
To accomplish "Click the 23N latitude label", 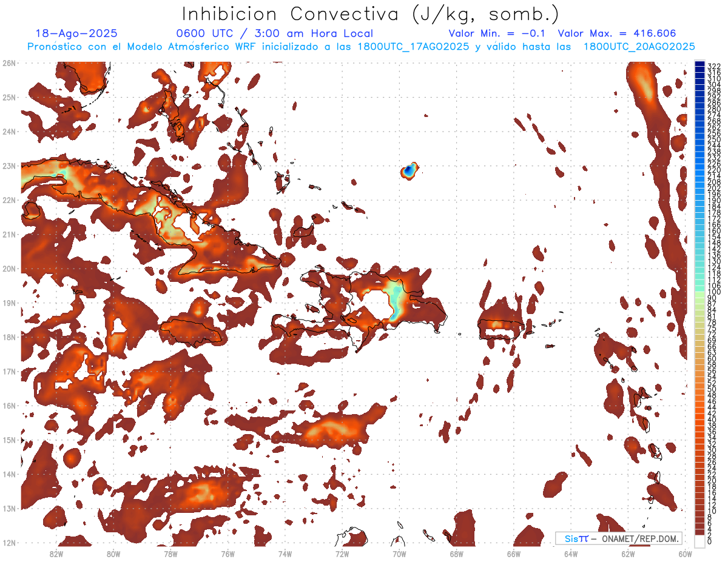I will coord(9,166).
